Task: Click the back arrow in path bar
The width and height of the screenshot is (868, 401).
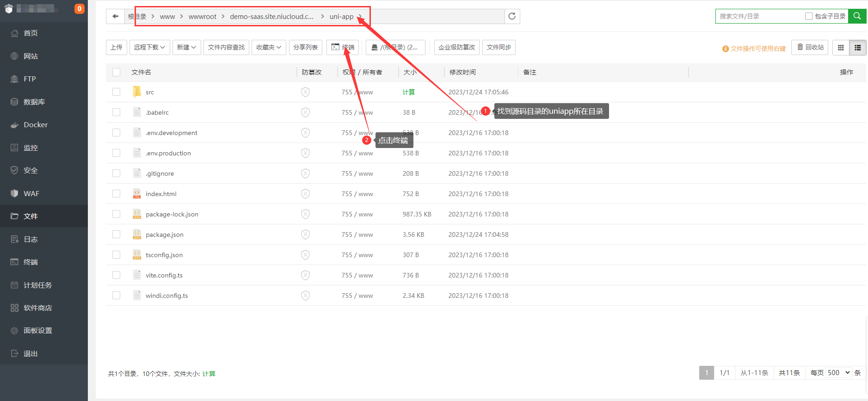Action: click(x=115, y=16)
